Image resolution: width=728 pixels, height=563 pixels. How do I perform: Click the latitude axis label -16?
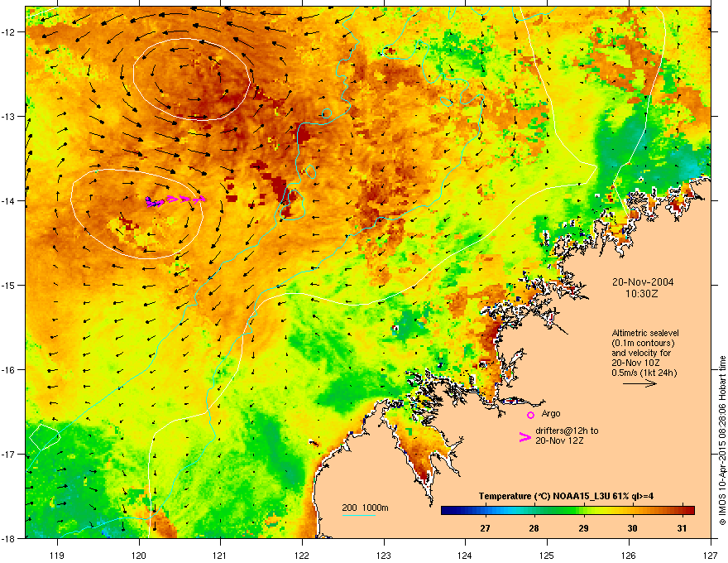[8, 370]
